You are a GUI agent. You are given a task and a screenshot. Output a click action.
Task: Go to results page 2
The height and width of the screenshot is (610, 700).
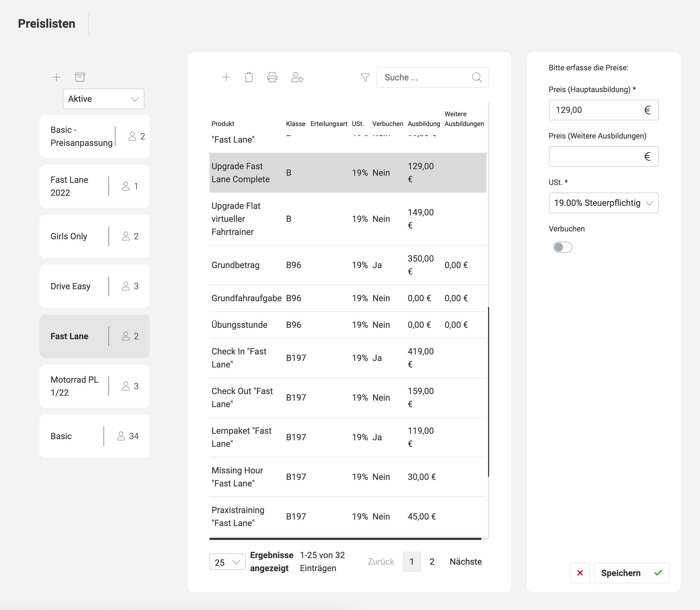coord(432,562)
